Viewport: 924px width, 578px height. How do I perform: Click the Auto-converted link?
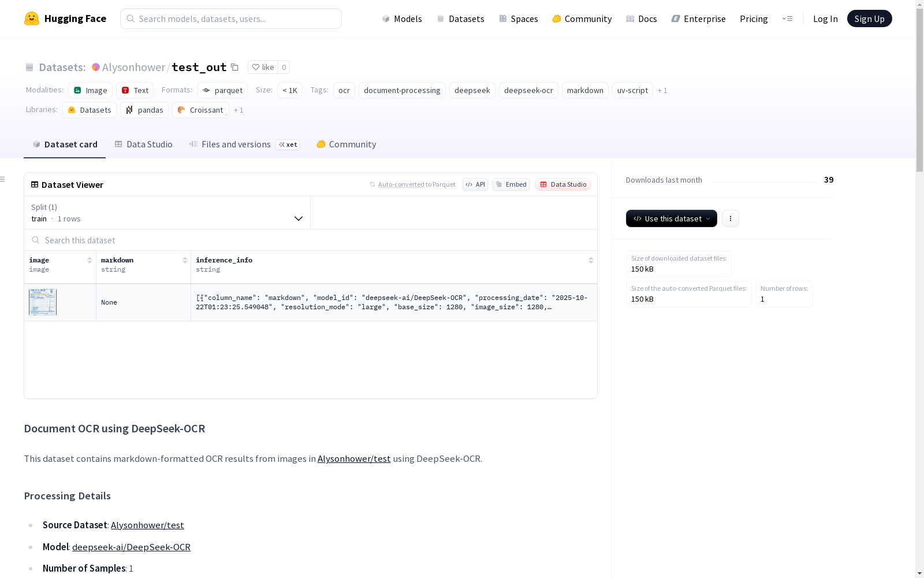[x=401, y=184]
